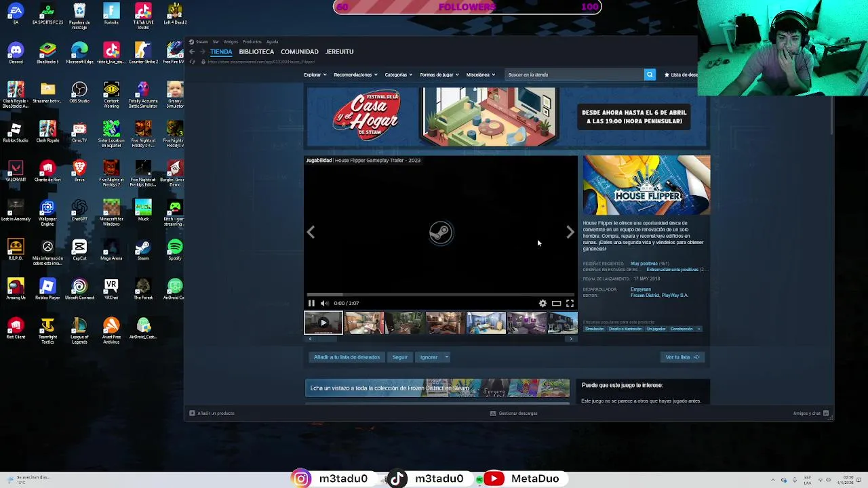Open the TIENDA tab
The width and height of the screenshot is (868, 488).
point(221,52)
